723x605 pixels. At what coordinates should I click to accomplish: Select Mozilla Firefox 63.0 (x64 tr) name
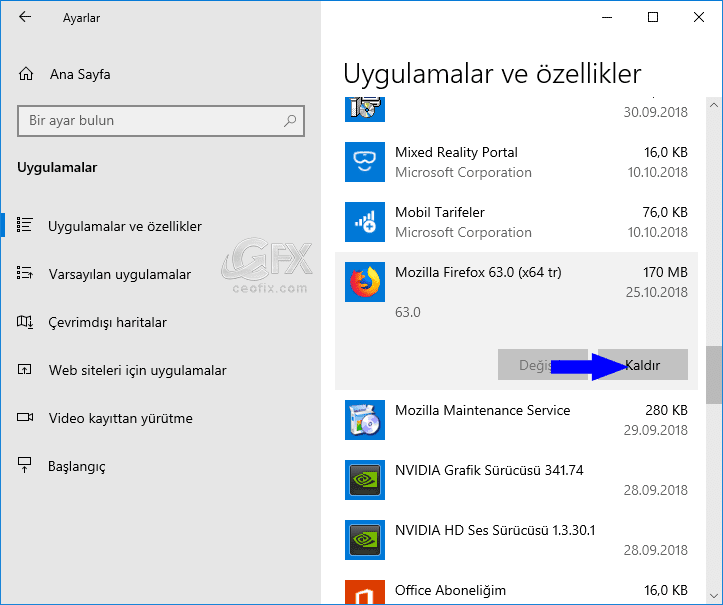tap(478, 272)
